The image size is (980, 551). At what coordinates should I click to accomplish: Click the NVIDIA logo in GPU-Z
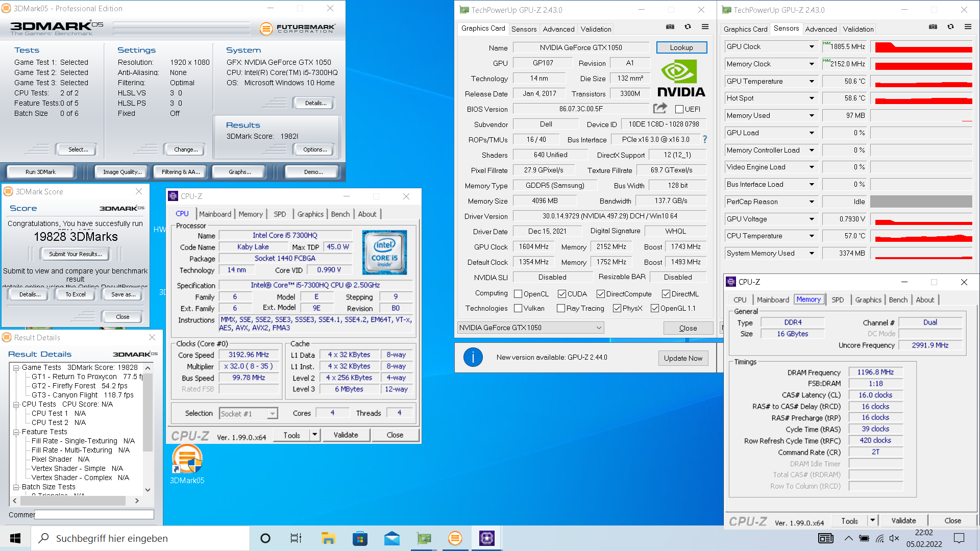point(680,78)
